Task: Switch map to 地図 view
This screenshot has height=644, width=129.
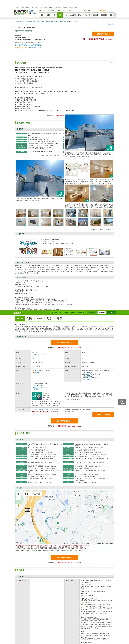Action: [26, 494]
